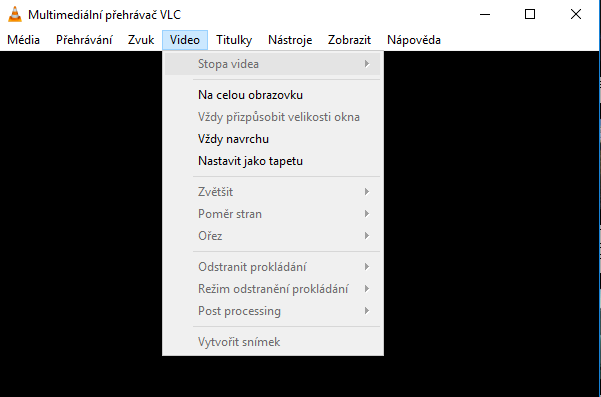This screenshot has width=601, height=397.
Task: Expand the Stopa videa submenu
Action: click(x=273, y=64)
